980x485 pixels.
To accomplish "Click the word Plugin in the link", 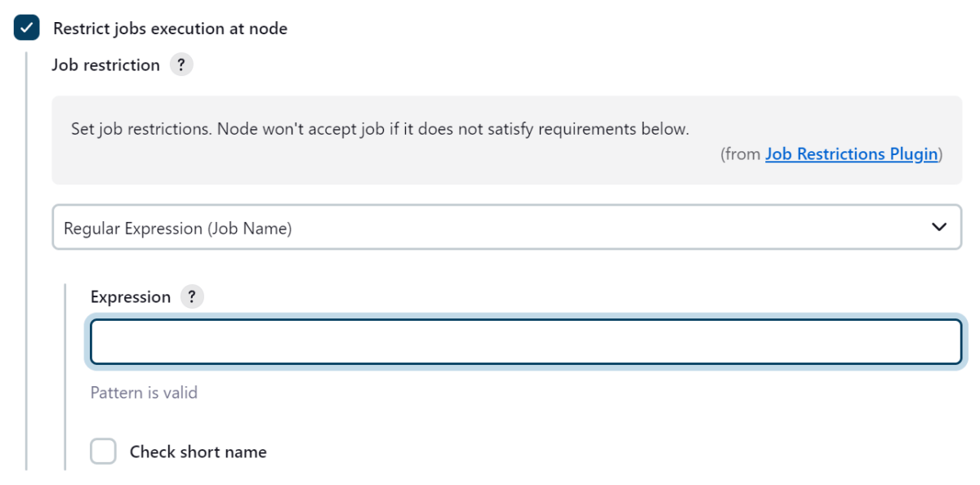I will pos(913,154).
